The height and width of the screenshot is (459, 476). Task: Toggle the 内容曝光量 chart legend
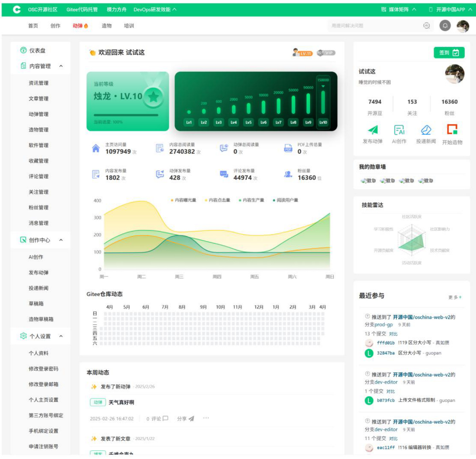(x=184, y=200)
